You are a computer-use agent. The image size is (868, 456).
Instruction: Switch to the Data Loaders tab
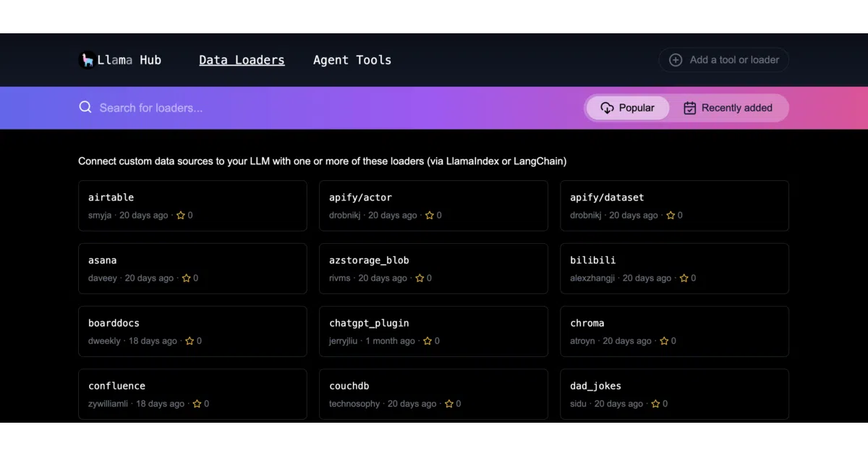click(242, 60)
